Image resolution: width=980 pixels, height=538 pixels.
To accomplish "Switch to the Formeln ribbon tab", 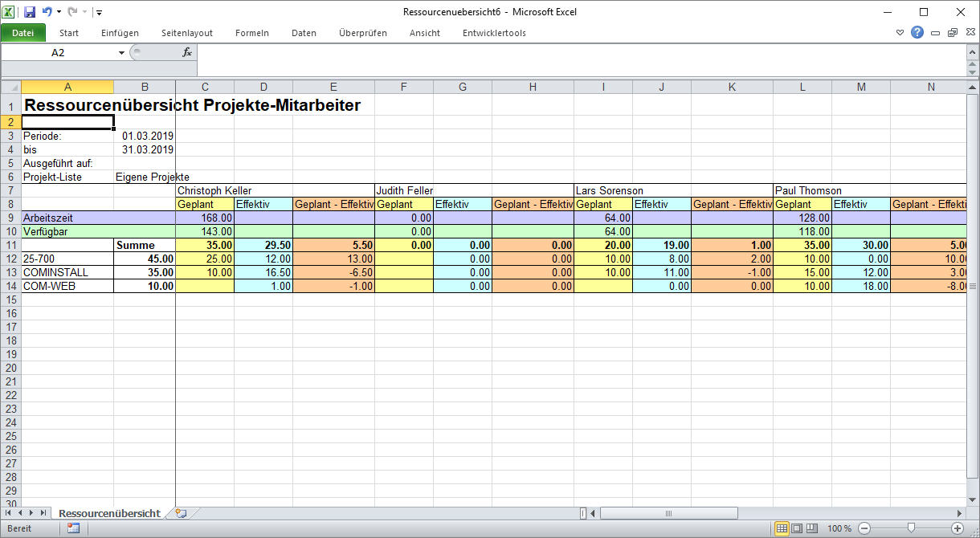I will (251, 33).
